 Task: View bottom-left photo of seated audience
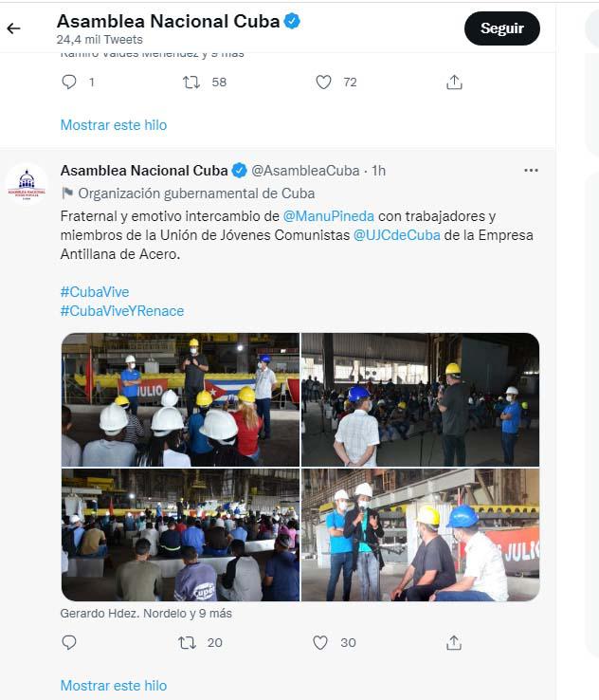(x=180, y=535)
